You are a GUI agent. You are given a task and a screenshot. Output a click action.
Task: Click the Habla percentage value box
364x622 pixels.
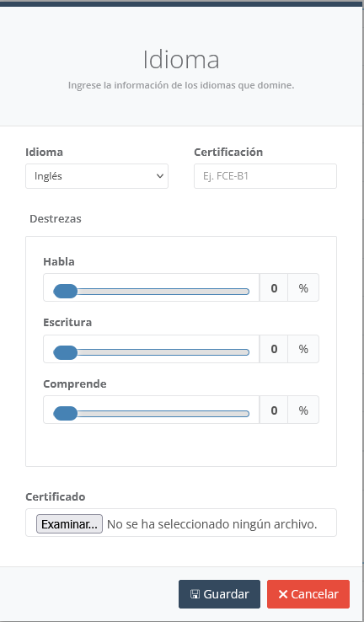(274, 287)
